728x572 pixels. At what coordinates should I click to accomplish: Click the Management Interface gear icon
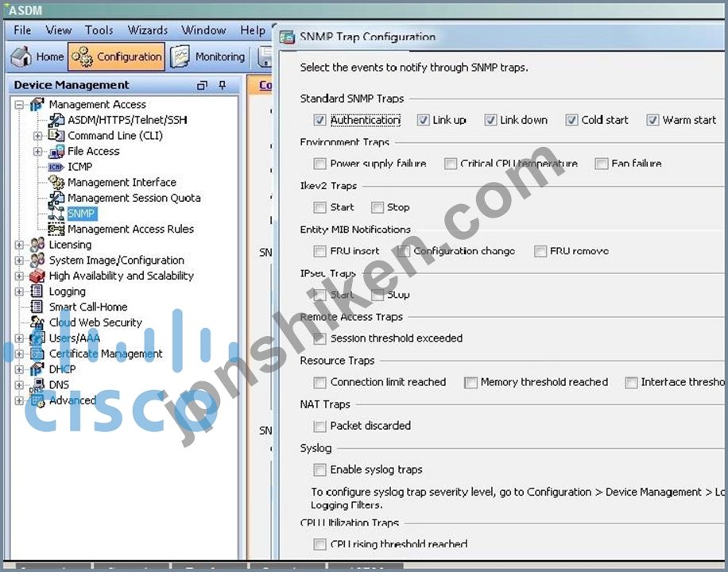point(56,182)
